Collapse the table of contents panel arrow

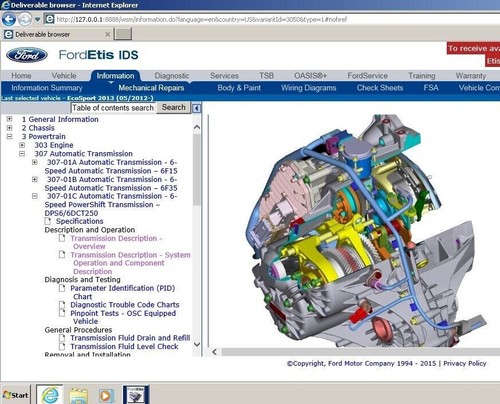coord(197,108)
